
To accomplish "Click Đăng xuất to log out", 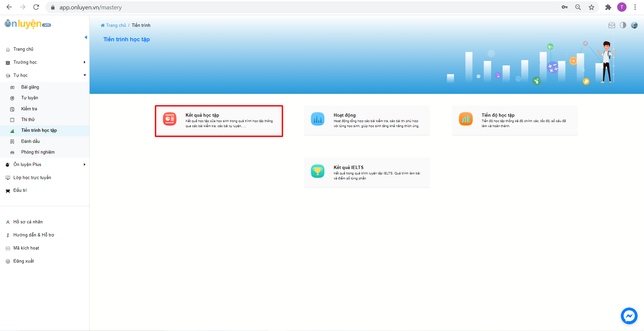I will pyautogui.click(x=23, y=261).
